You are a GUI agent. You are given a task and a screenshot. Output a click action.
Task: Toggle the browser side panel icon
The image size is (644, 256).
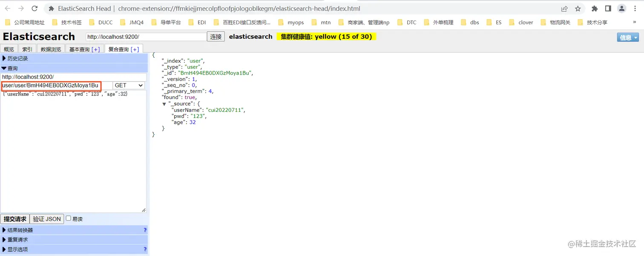coord(608,9)
